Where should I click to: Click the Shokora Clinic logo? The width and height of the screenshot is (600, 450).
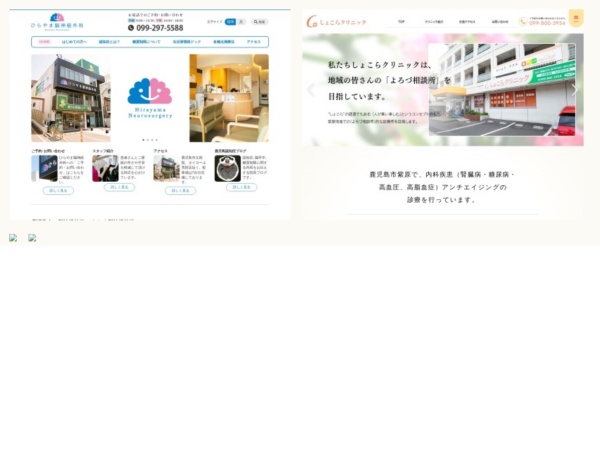click(x=336, y=21)
